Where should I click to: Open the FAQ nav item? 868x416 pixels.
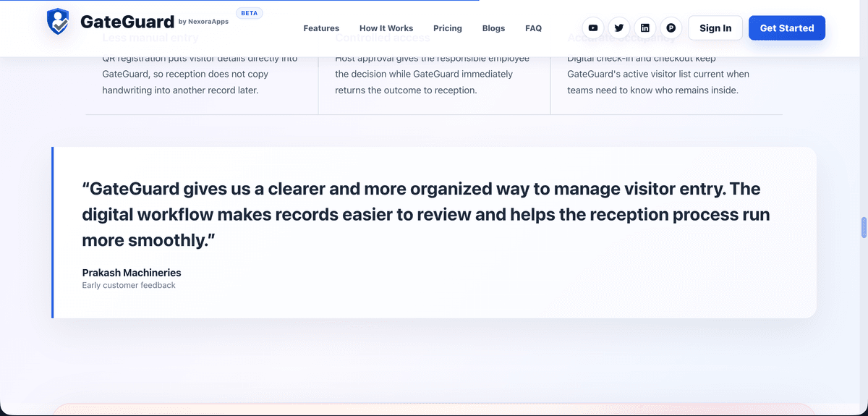pyautogui.click(x=533, y=28)
